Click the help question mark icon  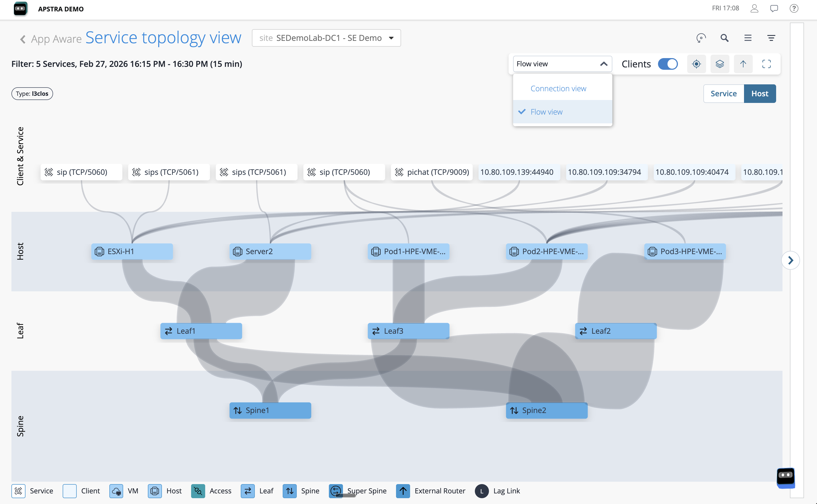click(794, 8)
